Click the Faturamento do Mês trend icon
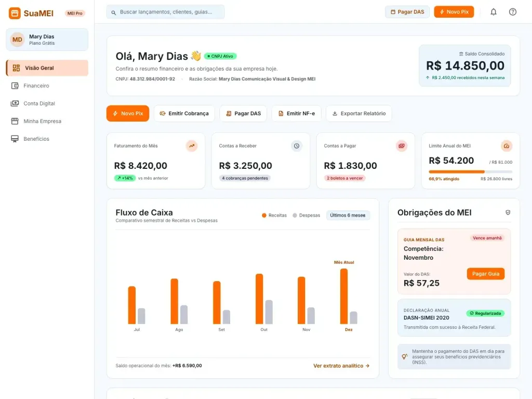This screenshot has height=399, width=532. [192, 146]
